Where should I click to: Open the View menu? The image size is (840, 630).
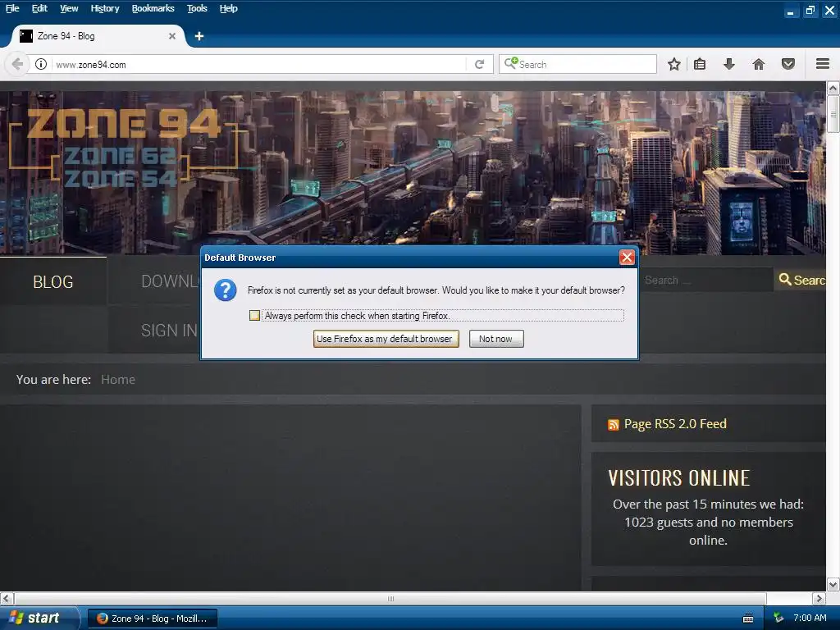click(x=69, y=8)
